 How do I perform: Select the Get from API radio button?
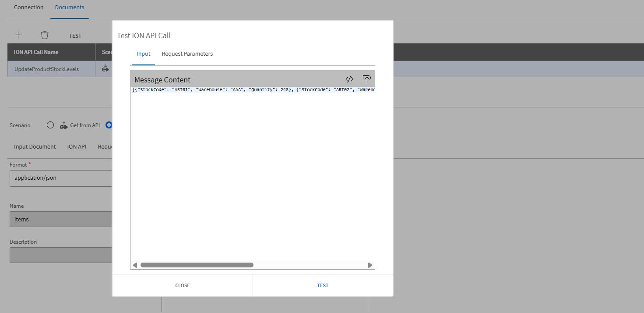click(50, 125)
